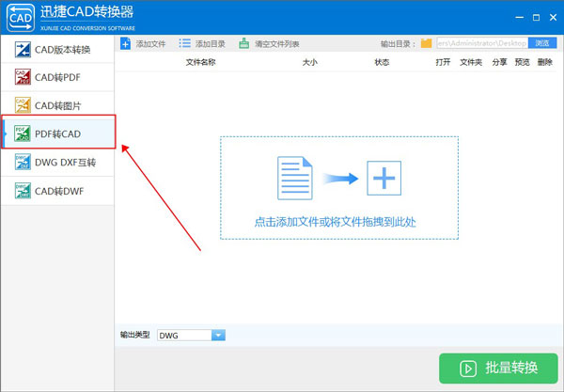The height and width of the screenshot is (392, 564).
Task: Click the CAD转DWF sidebar icon
Action: tap(23, 191)
